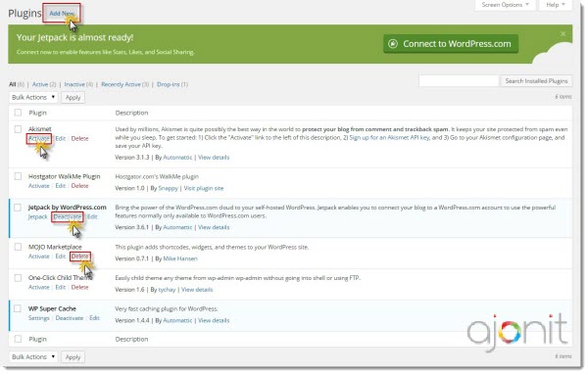Click Search Installed Plugins button
Viewport: 588px width, 374px height.
point(536,80)
